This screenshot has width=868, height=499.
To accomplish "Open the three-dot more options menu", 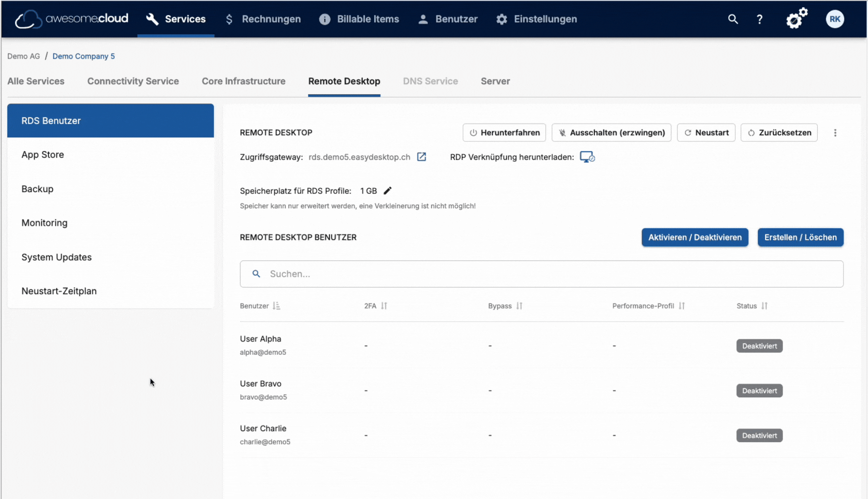I will click(x=835, y=133).
